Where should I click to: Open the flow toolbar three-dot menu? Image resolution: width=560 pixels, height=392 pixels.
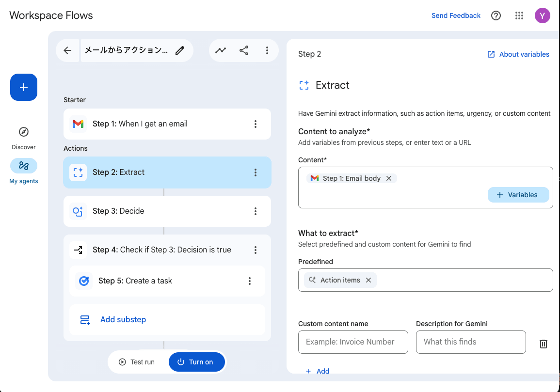pos(267,50)
